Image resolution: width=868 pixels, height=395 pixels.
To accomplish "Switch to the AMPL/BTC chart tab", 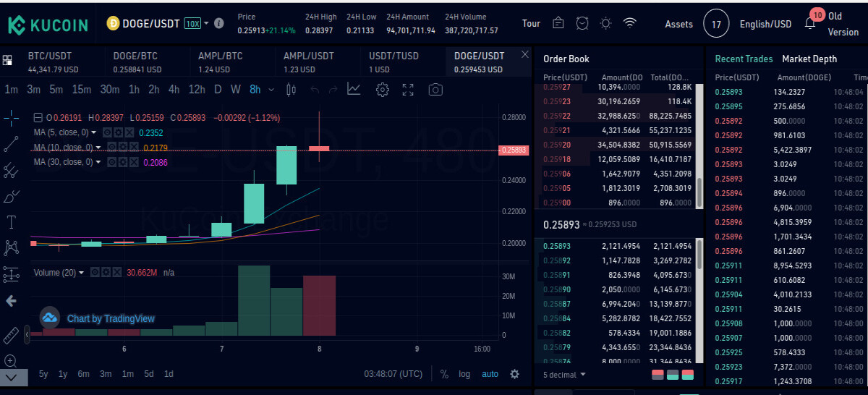I will (x=231, y=62).
